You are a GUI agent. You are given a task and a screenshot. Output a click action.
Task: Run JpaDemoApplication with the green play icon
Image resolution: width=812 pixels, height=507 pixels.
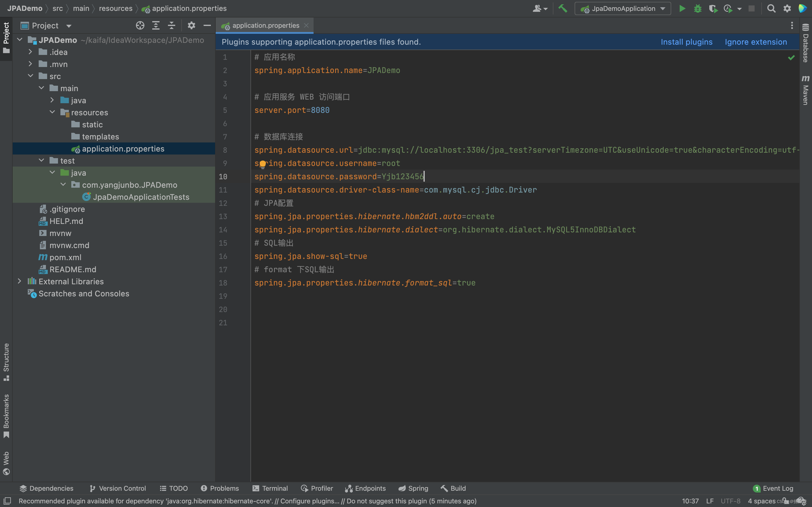[682, 8]
